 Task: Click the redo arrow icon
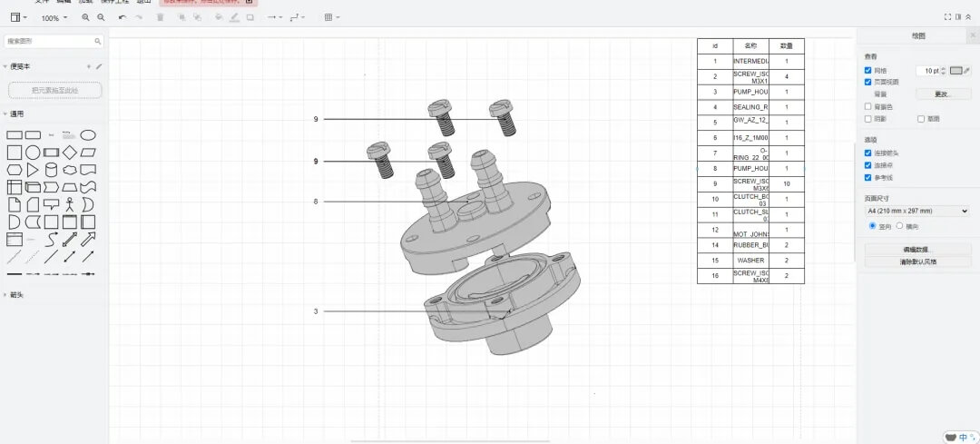(138, 17)
